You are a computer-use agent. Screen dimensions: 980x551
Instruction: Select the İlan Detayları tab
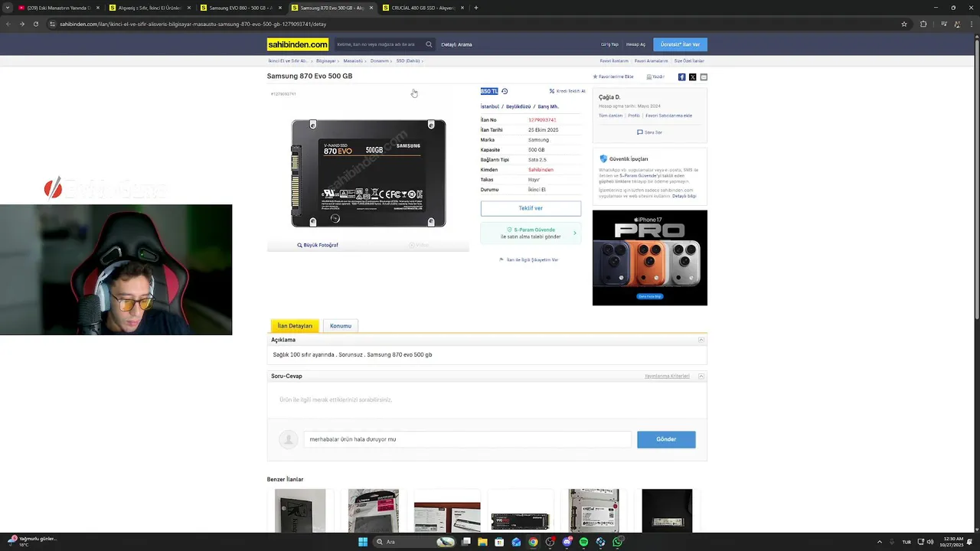pyautogui.click(x=295, y=326)
